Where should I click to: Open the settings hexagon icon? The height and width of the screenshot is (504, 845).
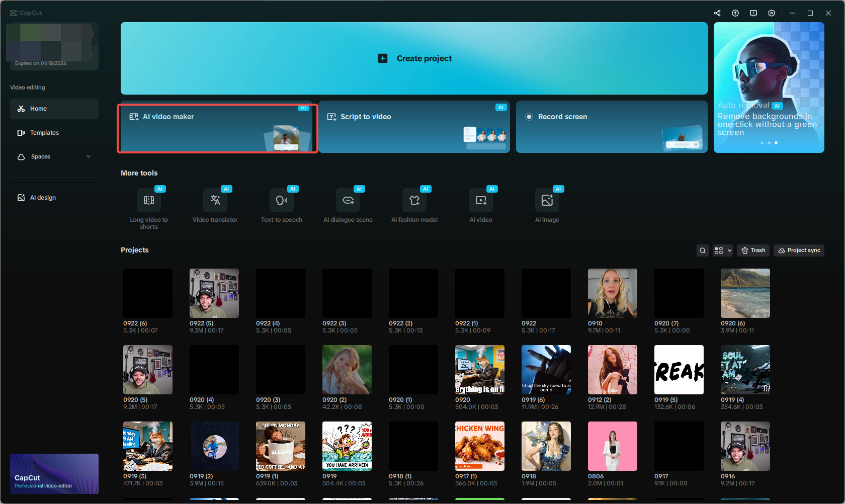(x=772, y=13)
